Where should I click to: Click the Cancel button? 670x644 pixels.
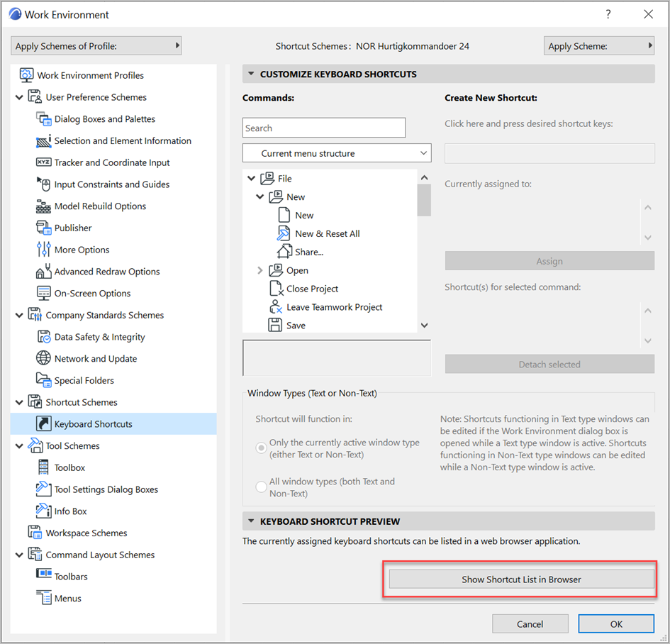[530, 624]
